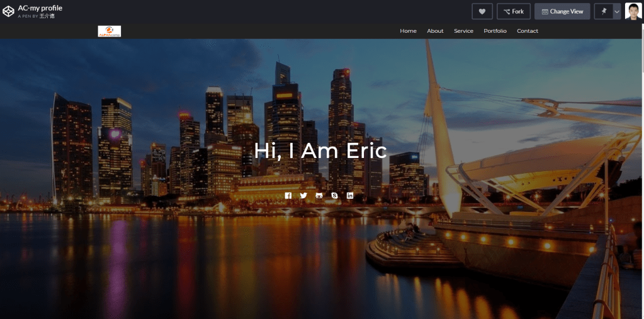Like the pen with the heart button

[x=482, y=11]
